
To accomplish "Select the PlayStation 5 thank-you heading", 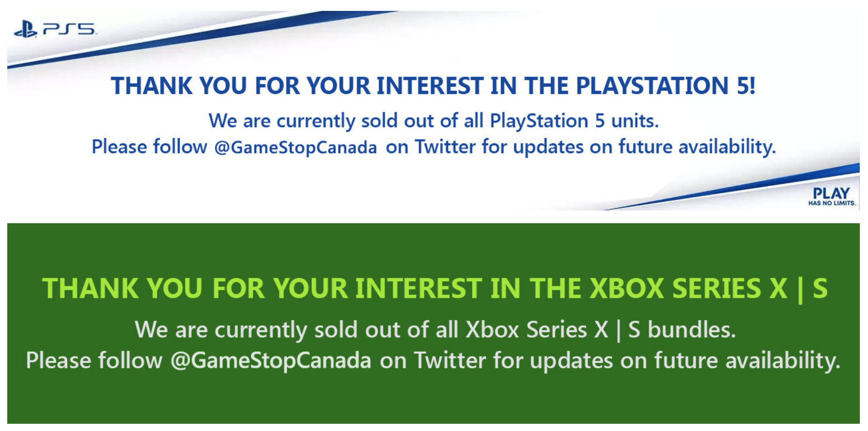I will pyautogui.click(x=433, y=86).
